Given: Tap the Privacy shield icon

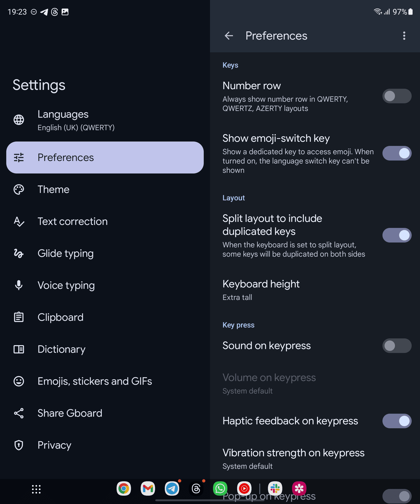Looking at the screenshot, I should [19, 445].
